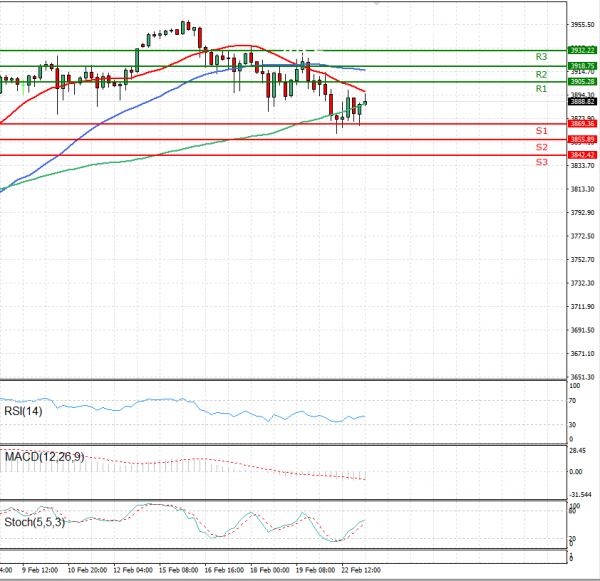
Task: Click the 22 Feb 12:00 time label
Action: 361,570
